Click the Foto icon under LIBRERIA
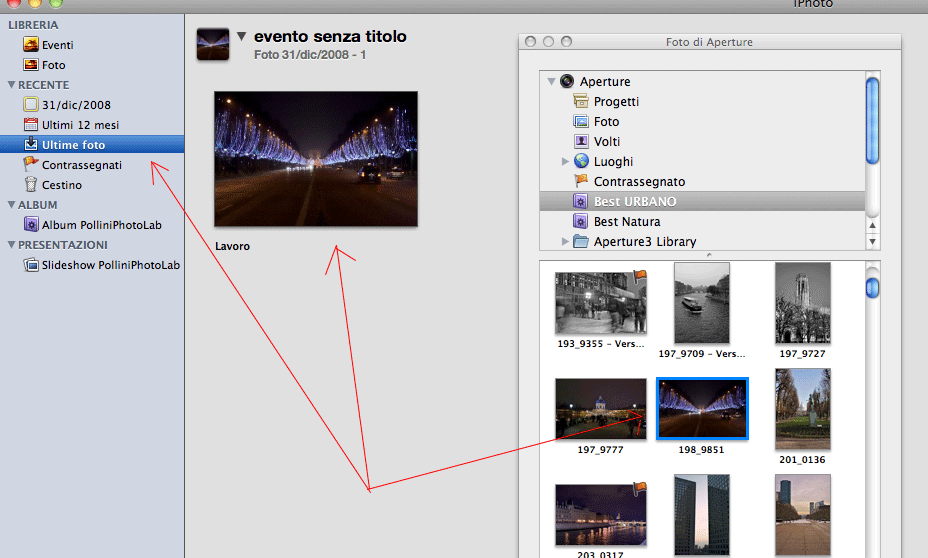 [x=31, y=64]
